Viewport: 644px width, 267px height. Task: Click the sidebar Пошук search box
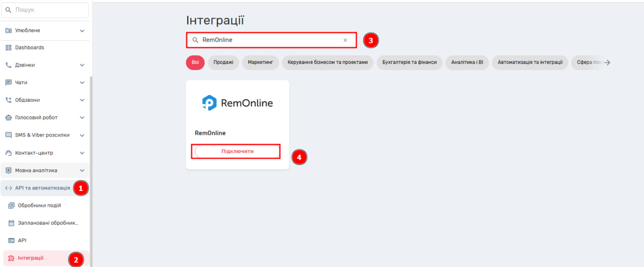[45, 10]
